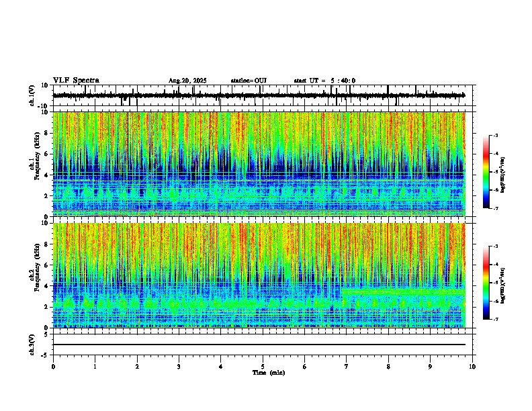Click the "6" kHz tick on ch.1 spectrogram

47,154
